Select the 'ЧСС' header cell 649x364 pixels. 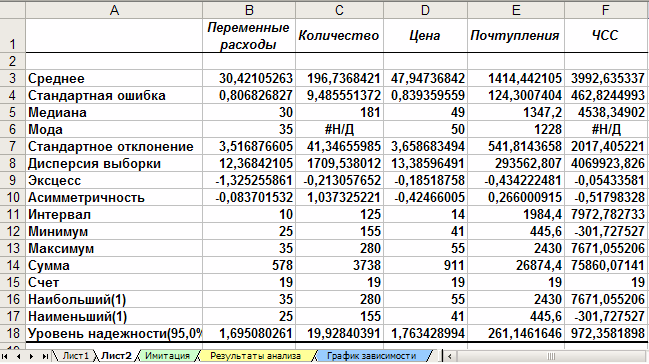(606, 36)
